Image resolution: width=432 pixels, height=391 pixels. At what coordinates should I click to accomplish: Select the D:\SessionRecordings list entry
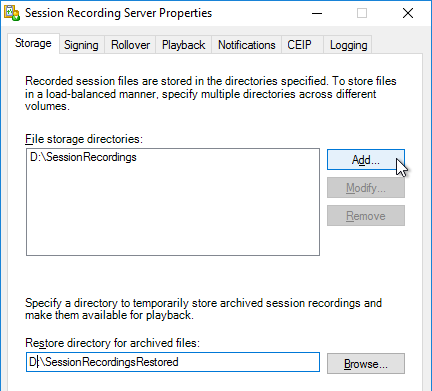pyautogui.click(x=83, y=157)
